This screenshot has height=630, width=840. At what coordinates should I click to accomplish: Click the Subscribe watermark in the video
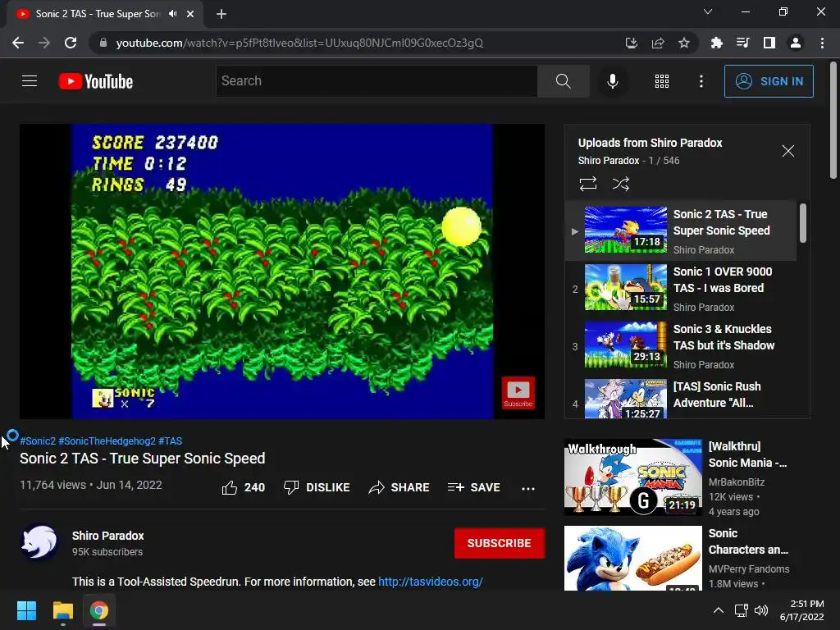pos(518,393)
